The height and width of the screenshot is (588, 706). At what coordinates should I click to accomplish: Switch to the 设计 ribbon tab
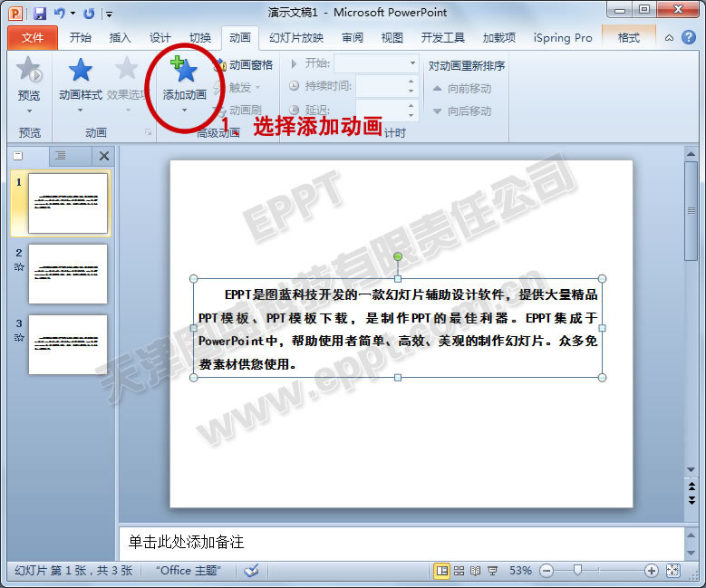pyautogui.click(x=160, y=38)
